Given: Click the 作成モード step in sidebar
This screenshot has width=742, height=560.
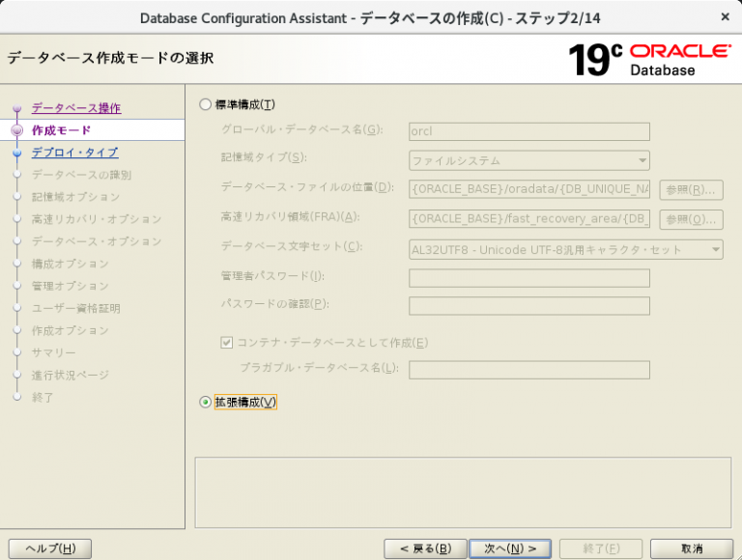Looking at the screenshot, I should [61, 129].
